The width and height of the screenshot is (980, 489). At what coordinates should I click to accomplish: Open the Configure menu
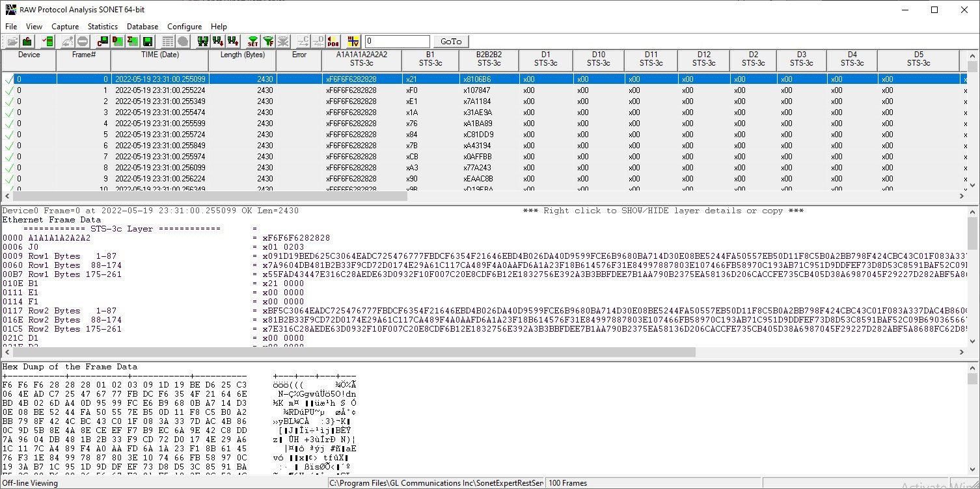pos(185,27)
